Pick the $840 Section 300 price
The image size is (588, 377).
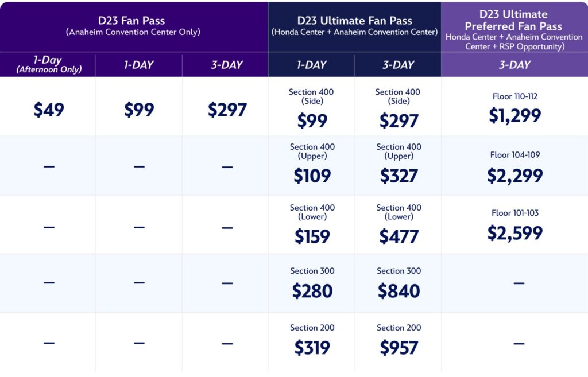click(399, 291)
